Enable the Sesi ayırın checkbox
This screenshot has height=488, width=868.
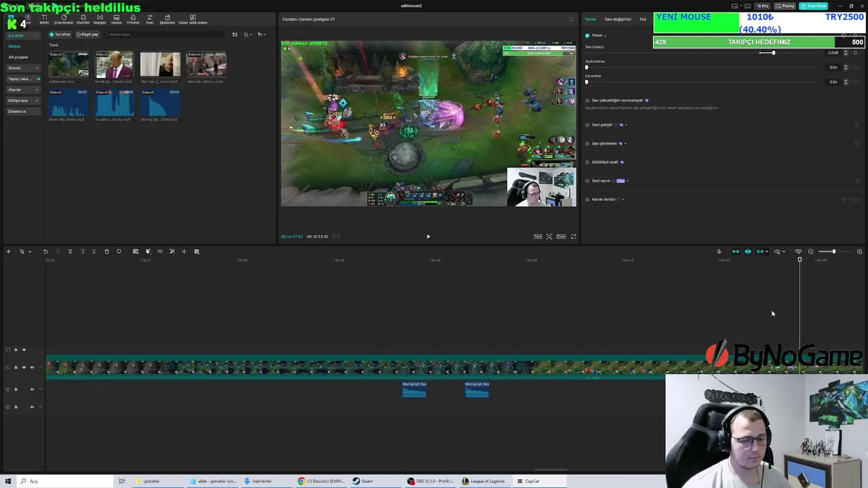coord(587,181)
